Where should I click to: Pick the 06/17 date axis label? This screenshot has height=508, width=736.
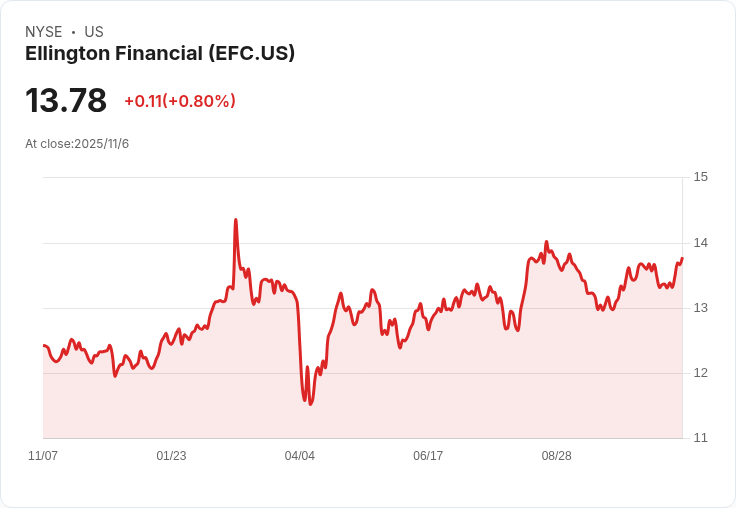(x=428, y=456)
